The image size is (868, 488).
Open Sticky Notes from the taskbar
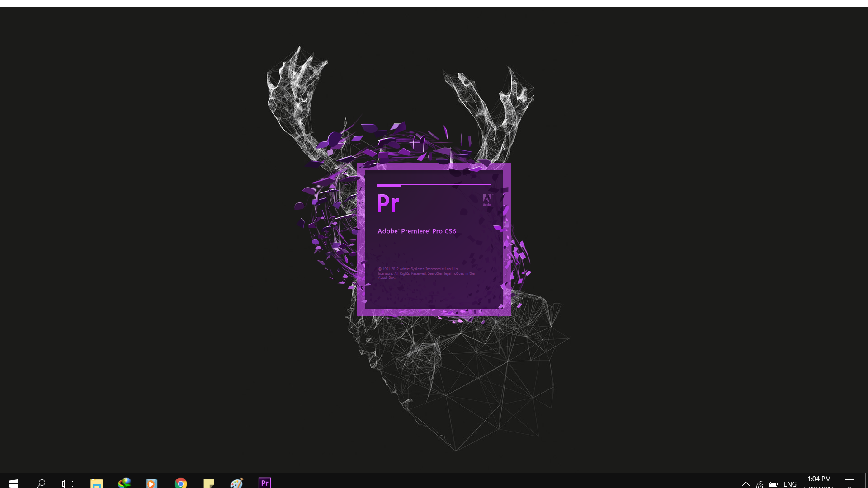(208, 483)
